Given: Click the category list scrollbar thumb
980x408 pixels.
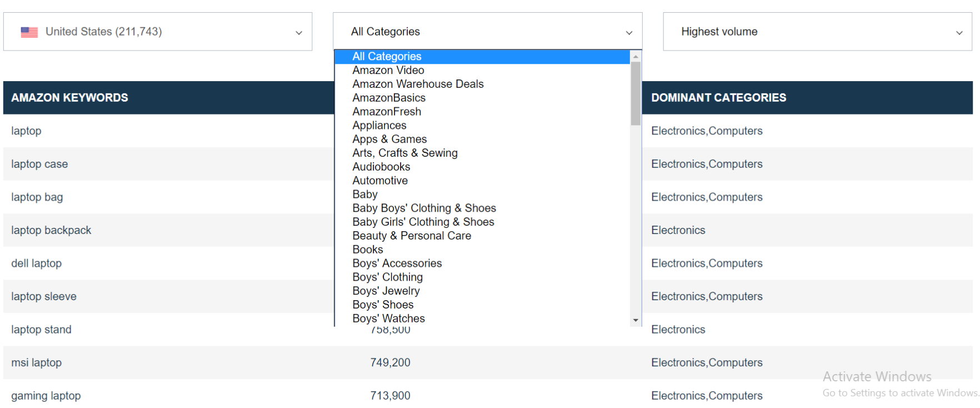Looking at the screenshot, I should (x=636, y=93).
